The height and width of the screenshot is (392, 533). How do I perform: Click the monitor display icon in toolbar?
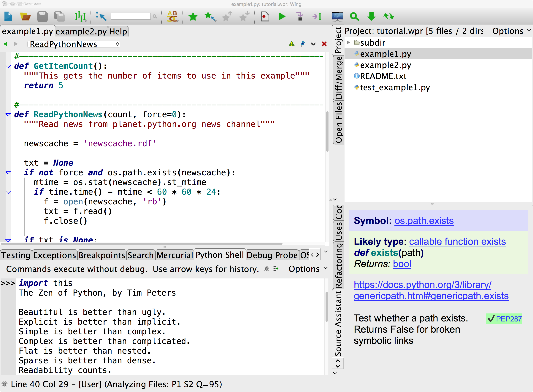click(x=337, y=16)
